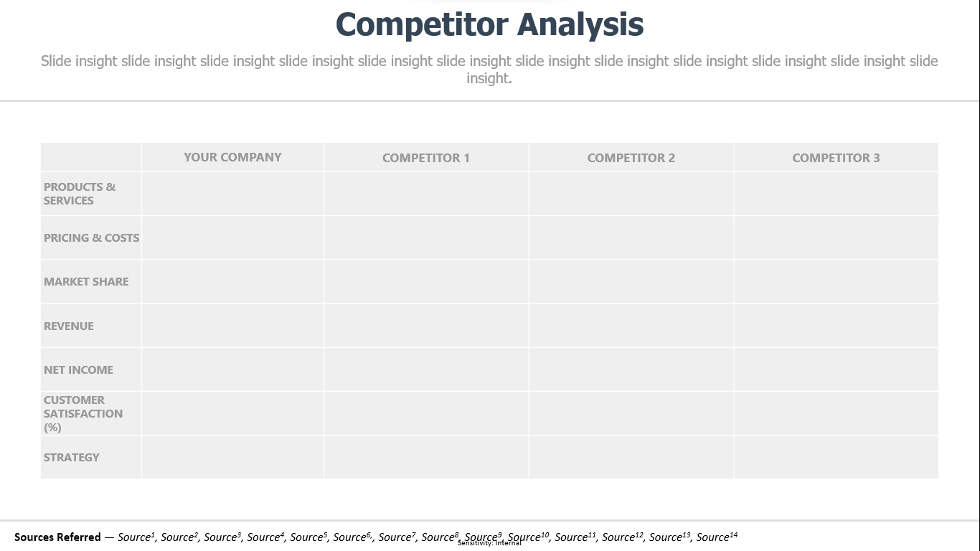The height and width of the screenshot is (551, 980).
Task: Click the Source 14 reference in footer
Action: coord(717,537)
